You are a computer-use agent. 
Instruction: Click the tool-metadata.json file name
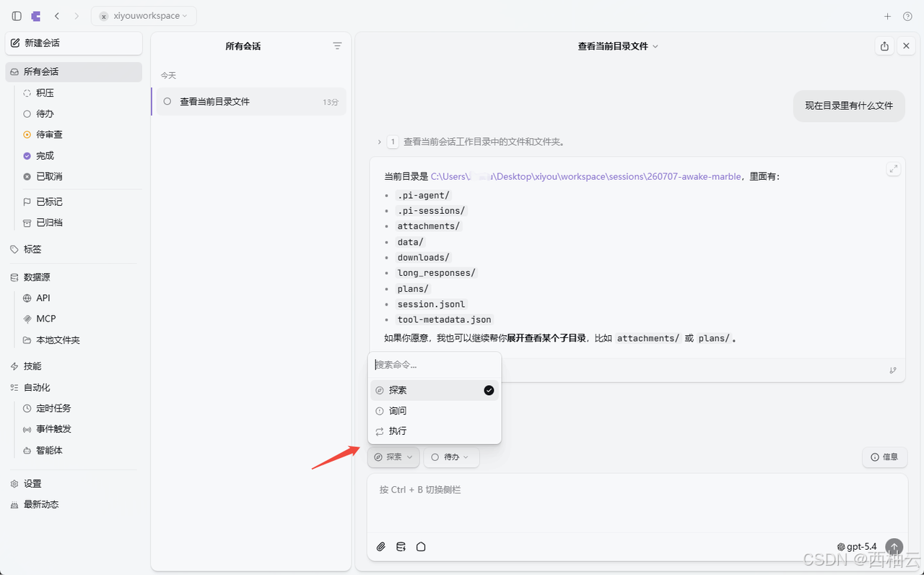(445, 319)
